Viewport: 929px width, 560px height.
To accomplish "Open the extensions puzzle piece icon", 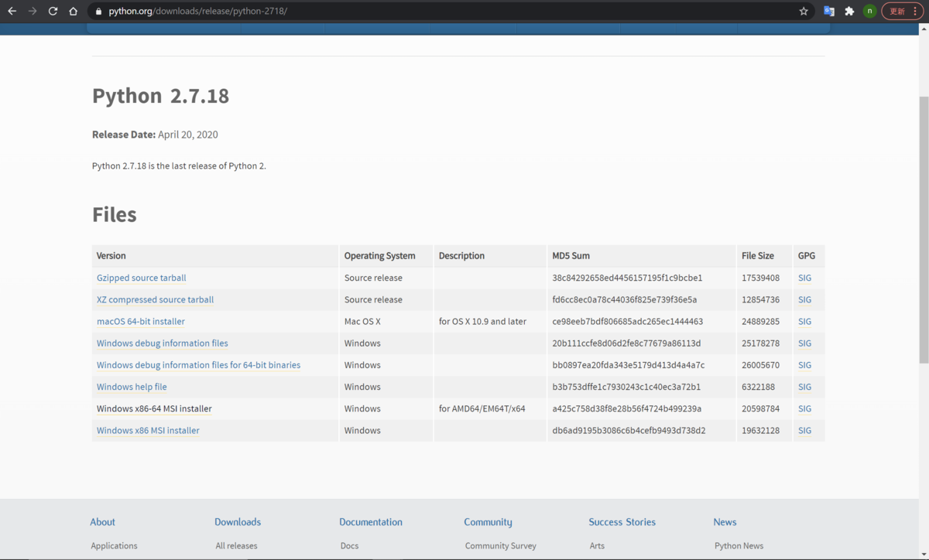I will pyautogui.click(x=849, y=11).
